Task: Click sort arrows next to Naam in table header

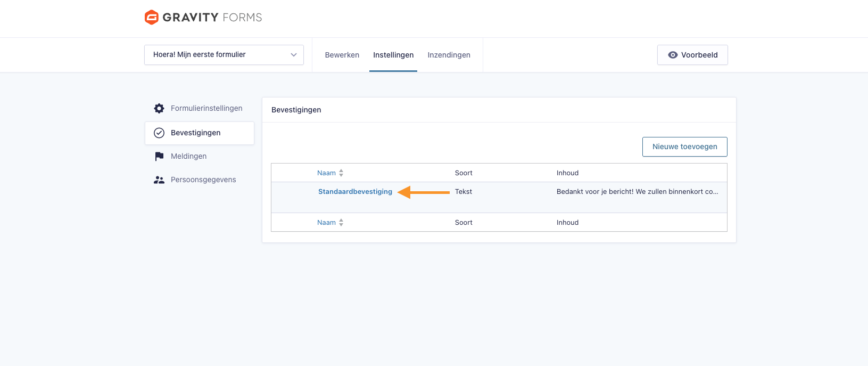Action: click(341, 173)
